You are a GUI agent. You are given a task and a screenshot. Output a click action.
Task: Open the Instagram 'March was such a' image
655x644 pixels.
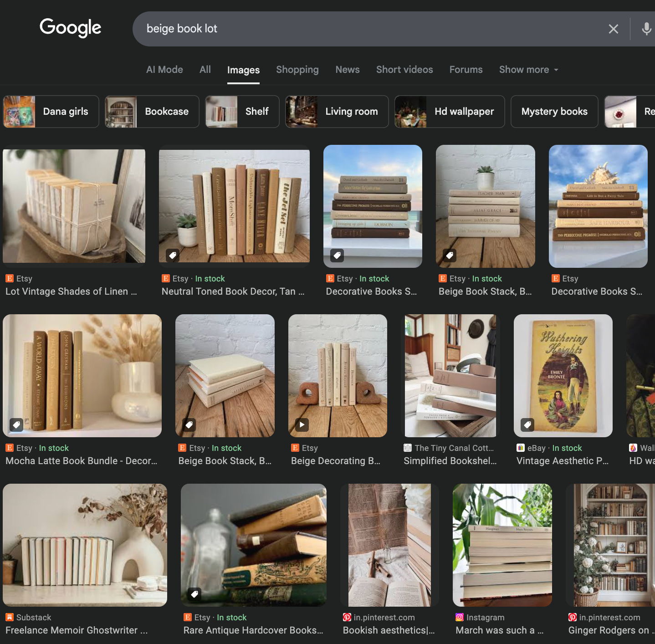tap(502, 545)
